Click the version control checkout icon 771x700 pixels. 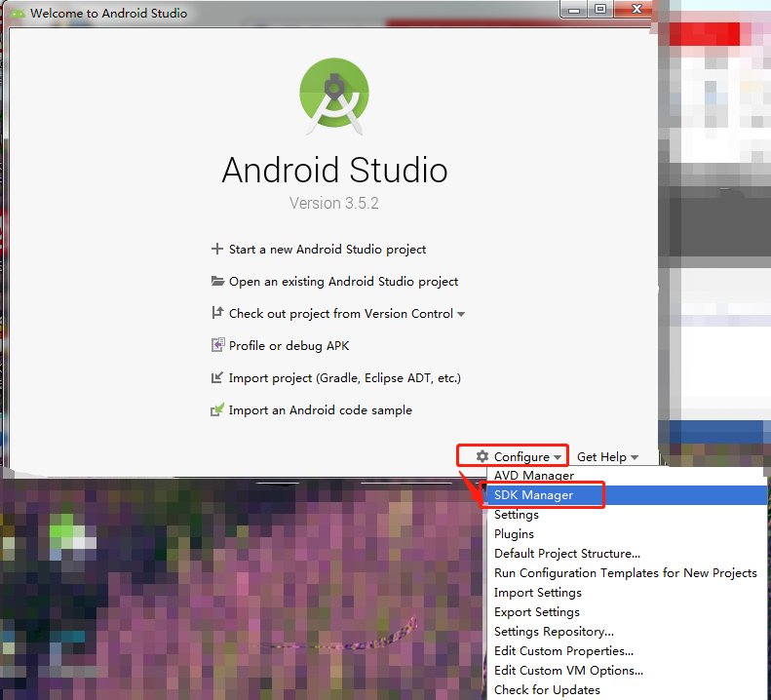point(216,313)
